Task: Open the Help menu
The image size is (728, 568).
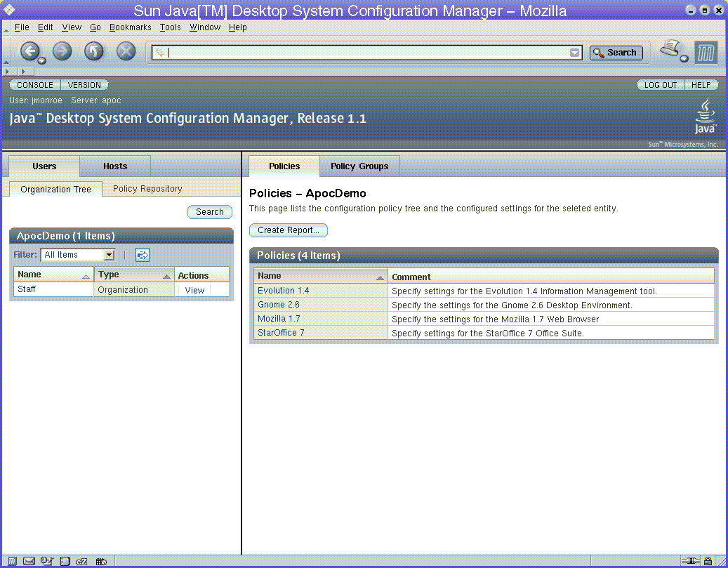Action: pos(238,27)
